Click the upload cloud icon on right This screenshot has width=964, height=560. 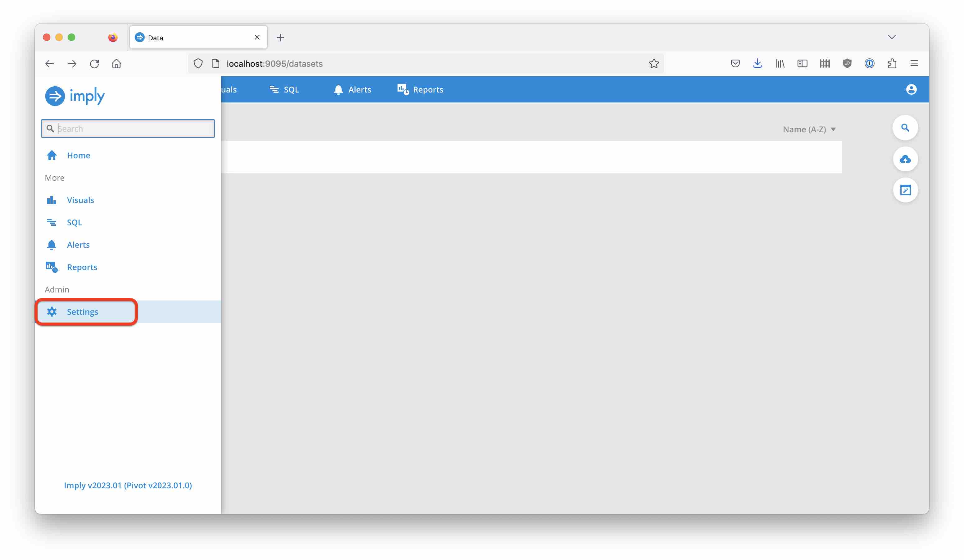click(905, 159)
